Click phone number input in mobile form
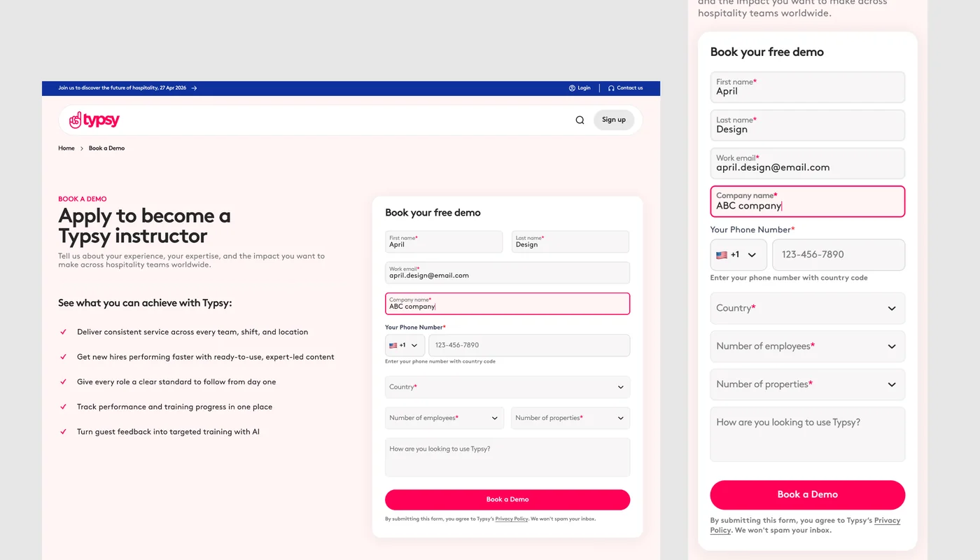This screenshot has height=560, width=980. tap(839, 255)
